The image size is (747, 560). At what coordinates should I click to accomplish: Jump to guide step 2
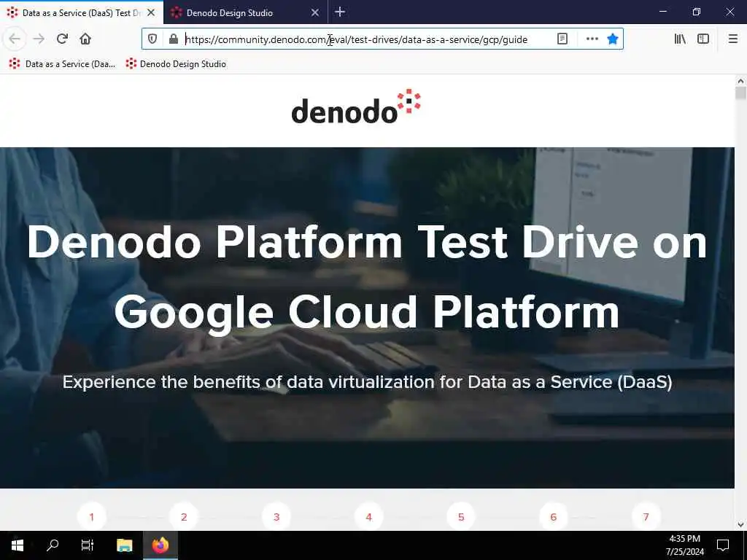(184, 517)
